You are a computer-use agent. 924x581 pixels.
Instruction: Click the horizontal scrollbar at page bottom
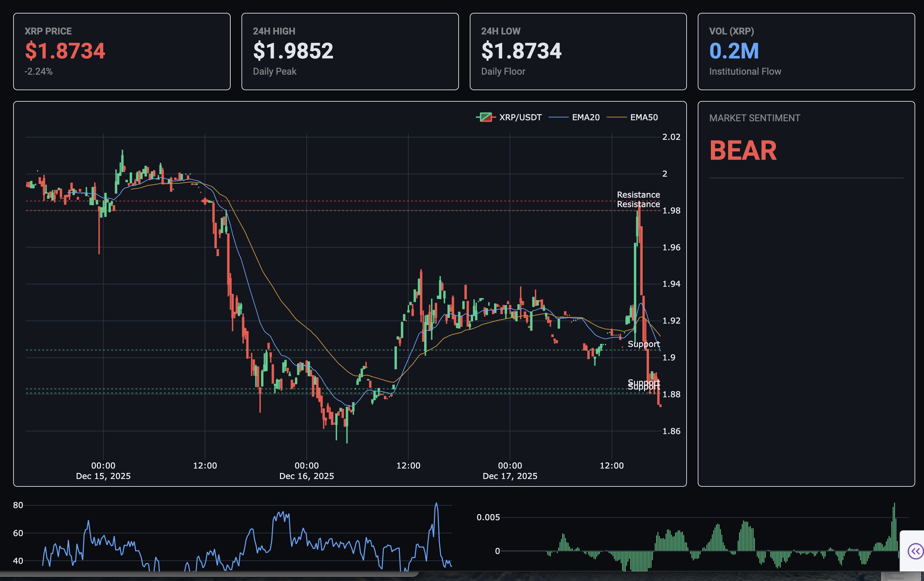209,574
